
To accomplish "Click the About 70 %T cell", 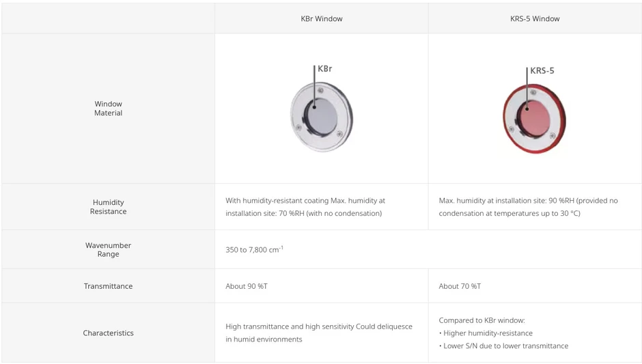I will pyautogui.click(x=460, y=286).
